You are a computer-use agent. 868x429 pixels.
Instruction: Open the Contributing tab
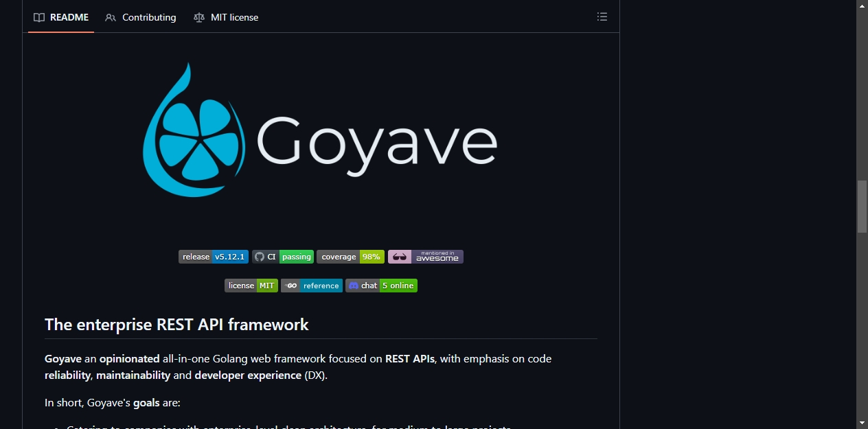coord(141,17)
